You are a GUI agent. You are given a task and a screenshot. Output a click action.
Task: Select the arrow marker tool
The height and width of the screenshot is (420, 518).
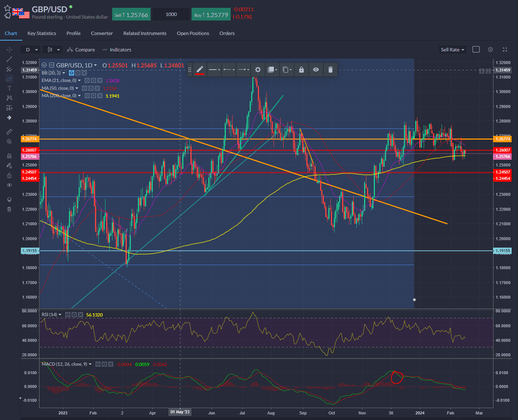click(9, 117)
